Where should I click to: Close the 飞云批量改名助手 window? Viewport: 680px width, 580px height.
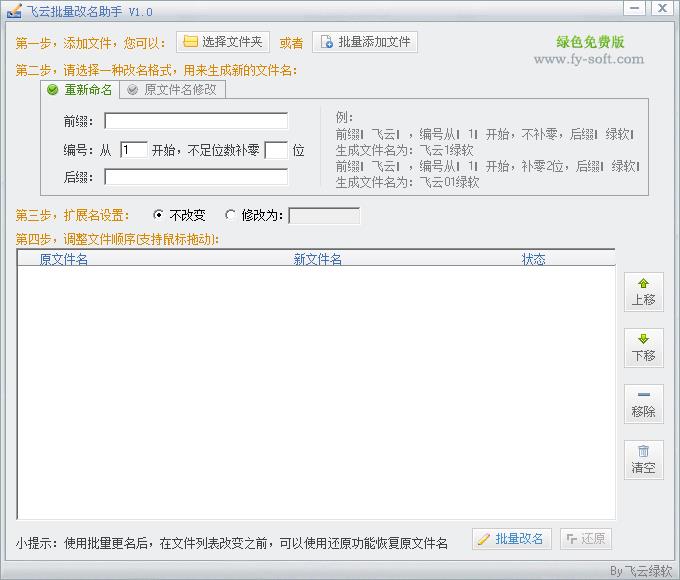(662, 8)
